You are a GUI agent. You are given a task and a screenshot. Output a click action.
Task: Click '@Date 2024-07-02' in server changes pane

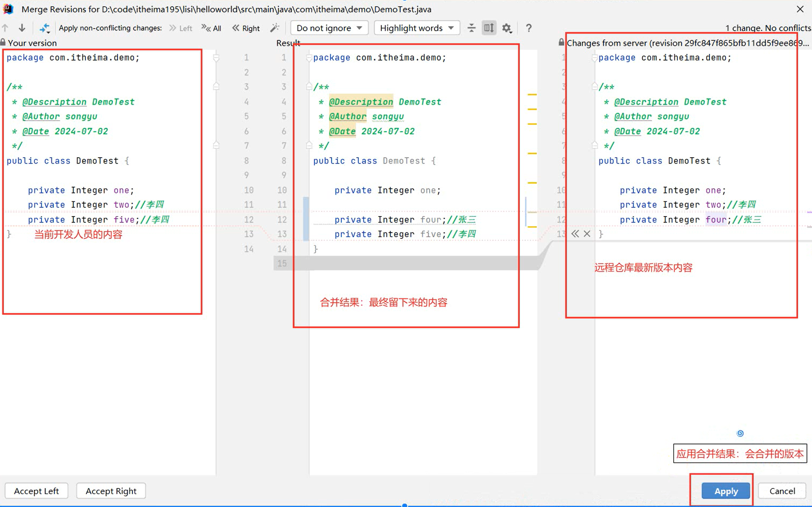pos(657,131)
